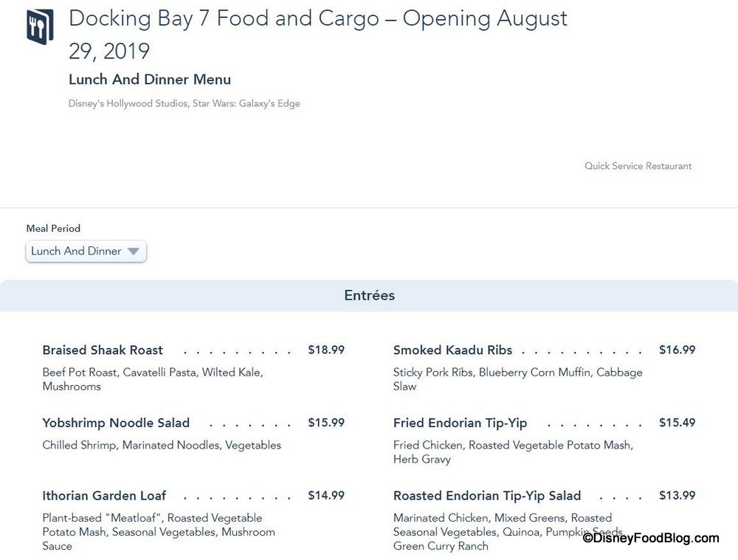This screenshot has height=560, width=738.
Task: Choose the Roasted Endorian Tip-Yip Salad entrée
Action: [x=487, y=496]
